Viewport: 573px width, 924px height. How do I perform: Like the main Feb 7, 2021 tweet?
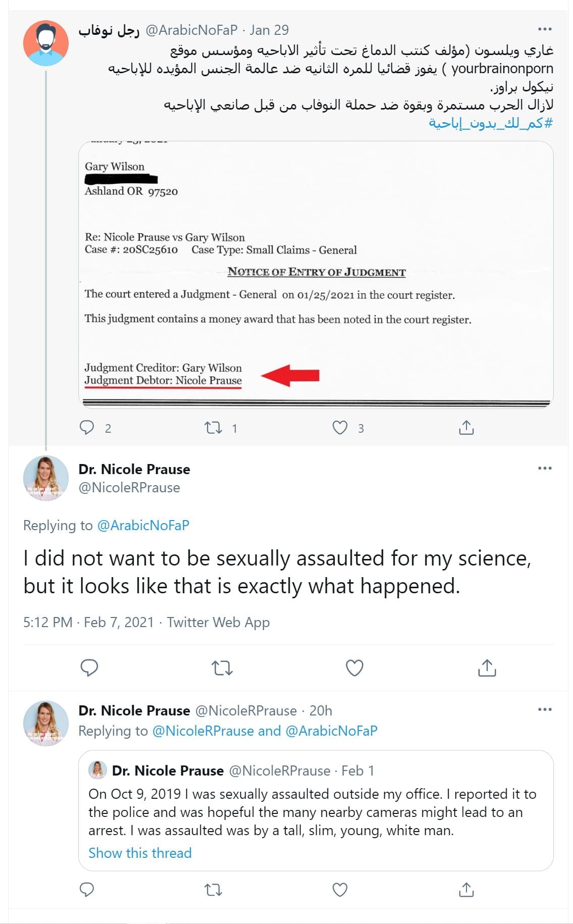point(354,668)
